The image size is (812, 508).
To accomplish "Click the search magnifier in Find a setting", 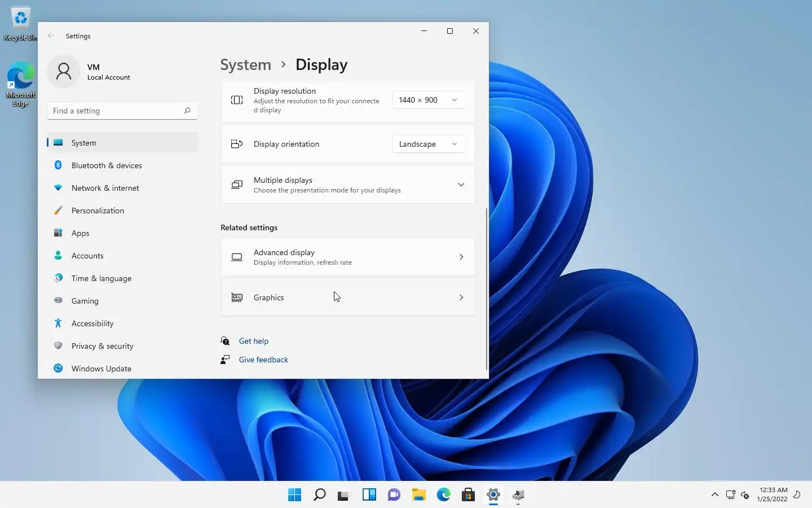I will coord(187,111).
